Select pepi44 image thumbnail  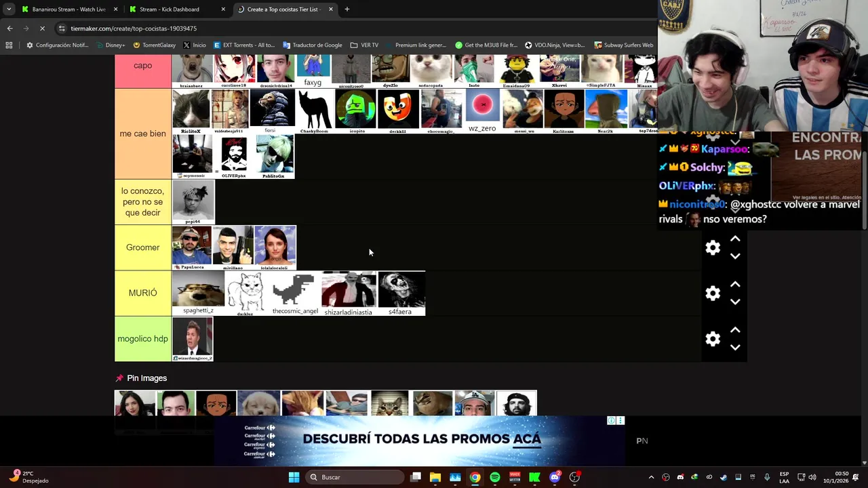(x=193, y=202)
